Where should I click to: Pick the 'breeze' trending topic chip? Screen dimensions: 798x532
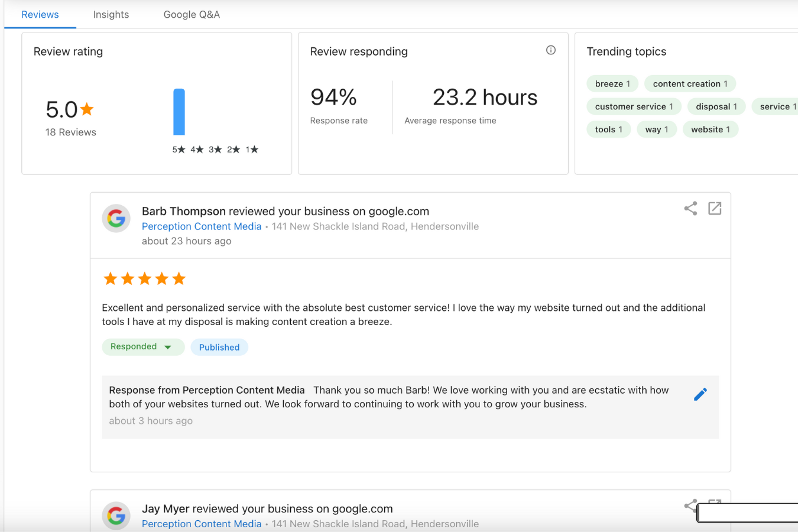[612, 84]
